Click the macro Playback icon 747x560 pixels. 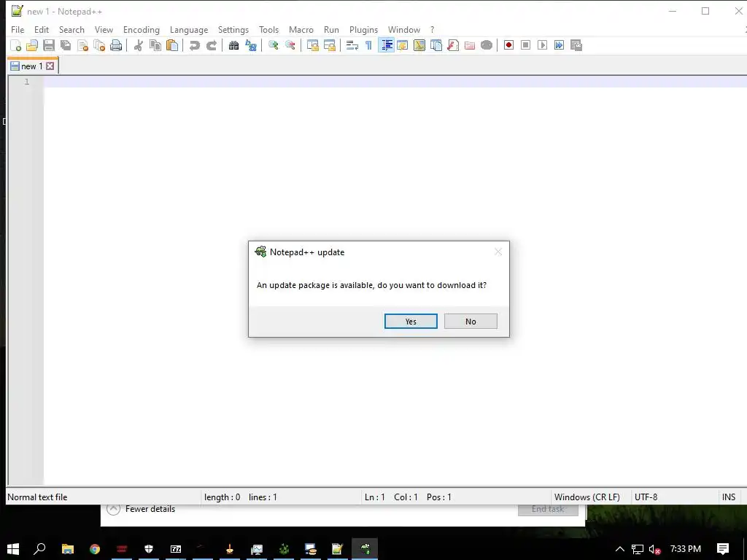(x=542, y=45)
